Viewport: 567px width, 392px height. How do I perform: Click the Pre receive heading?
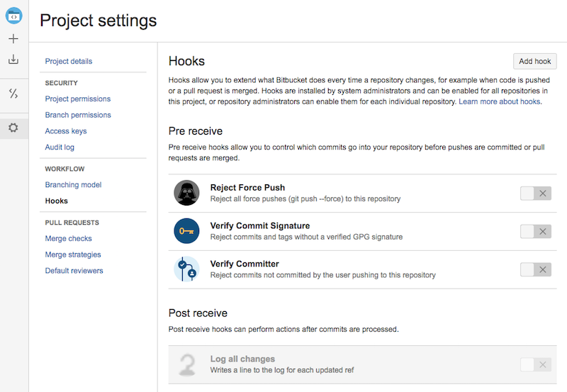tap(196, 131)
